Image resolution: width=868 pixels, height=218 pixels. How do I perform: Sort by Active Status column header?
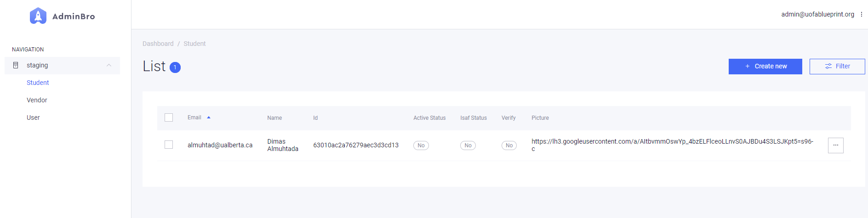pyautogui.click(x=429, y=118)
